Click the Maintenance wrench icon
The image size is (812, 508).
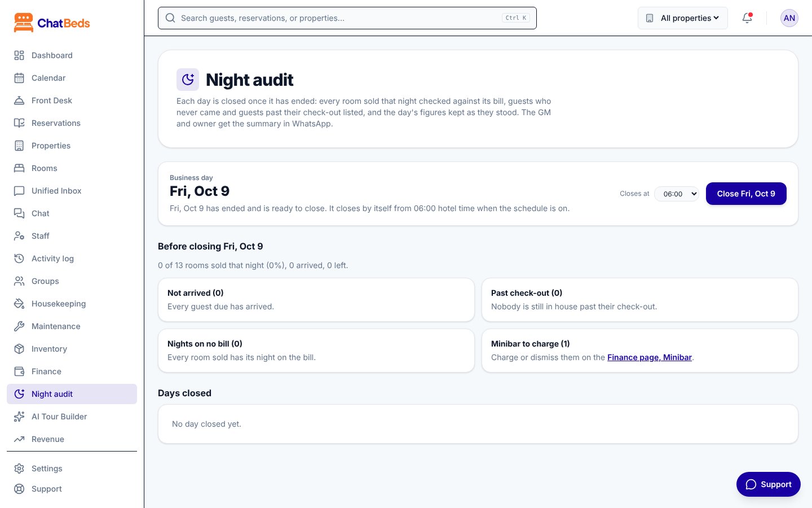(x=19, y=326)
